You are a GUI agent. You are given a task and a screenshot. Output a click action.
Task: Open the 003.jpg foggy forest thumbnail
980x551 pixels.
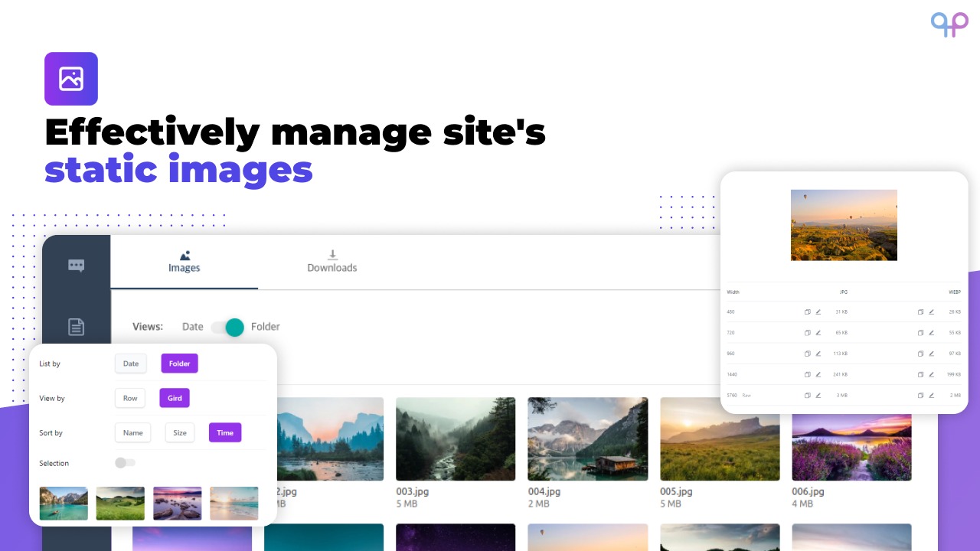click(456, 439)
